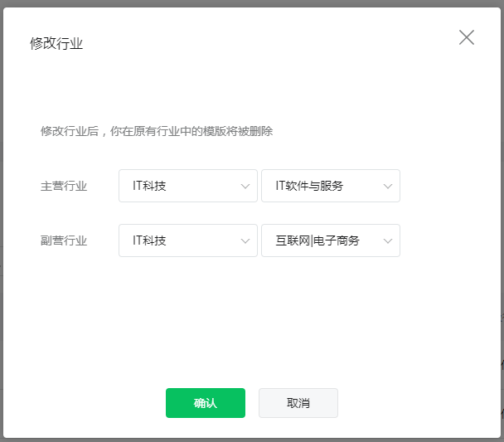
Task: Cancel using the 取消 button
Action: (298, 403)
